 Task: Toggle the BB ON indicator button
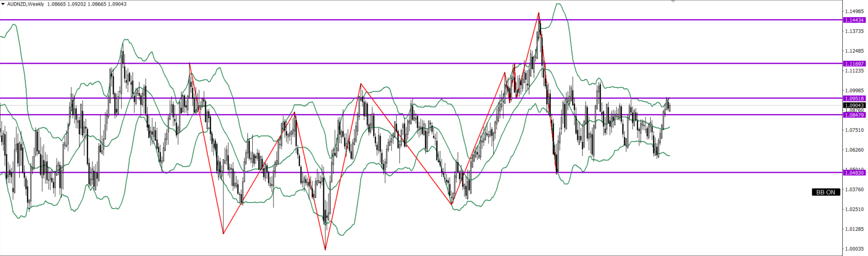[x=826, y=192]
